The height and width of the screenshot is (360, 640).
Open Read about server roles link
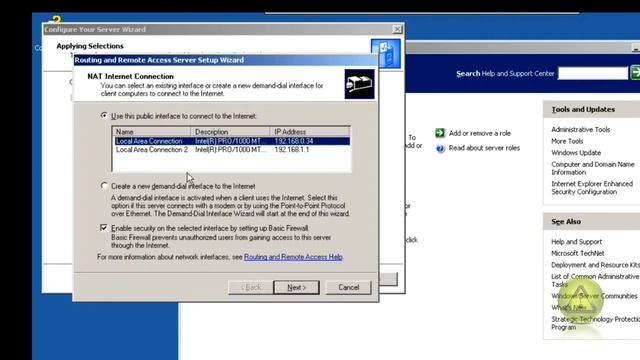[x=484, y=148]
